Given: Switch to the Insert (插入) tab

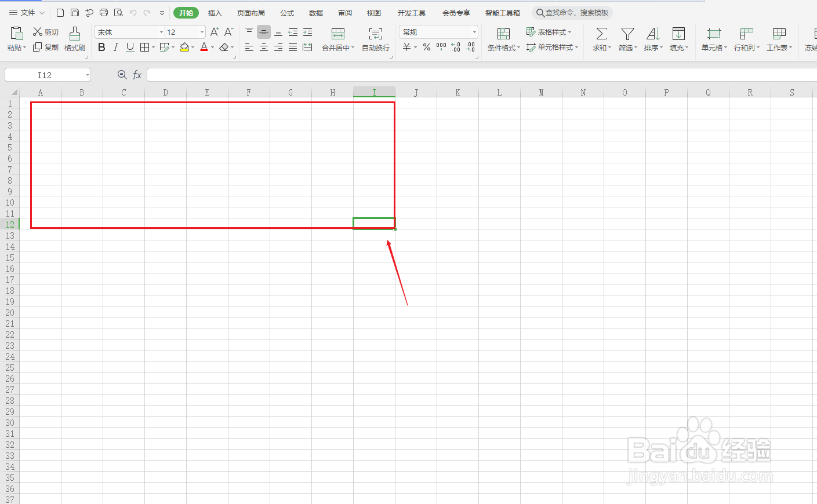Looking at the screenshot, I should click(215, 13).
